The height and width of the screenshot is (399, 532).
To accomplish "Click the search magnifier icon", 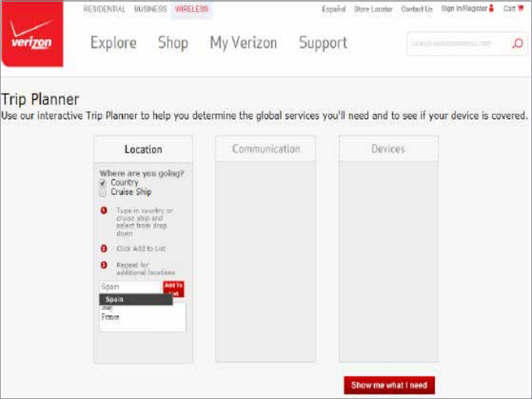I will (x=517, y=44).
